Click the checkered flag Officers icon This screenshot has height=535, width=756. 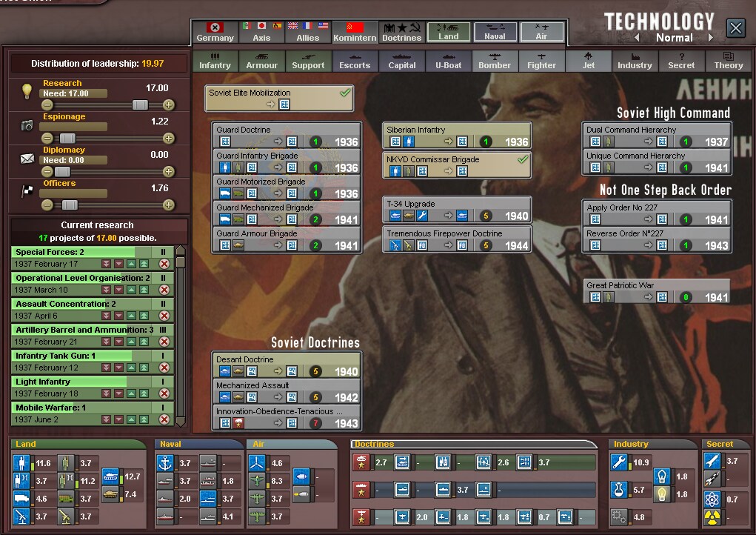[27, 191]
